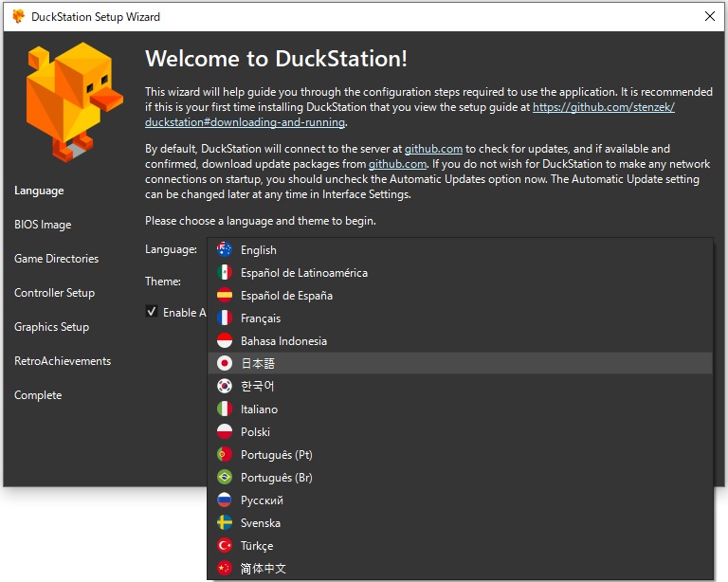
Task: Jump to the RetroAchievements step
Action: pyautogui.click(x=63, y=361)
